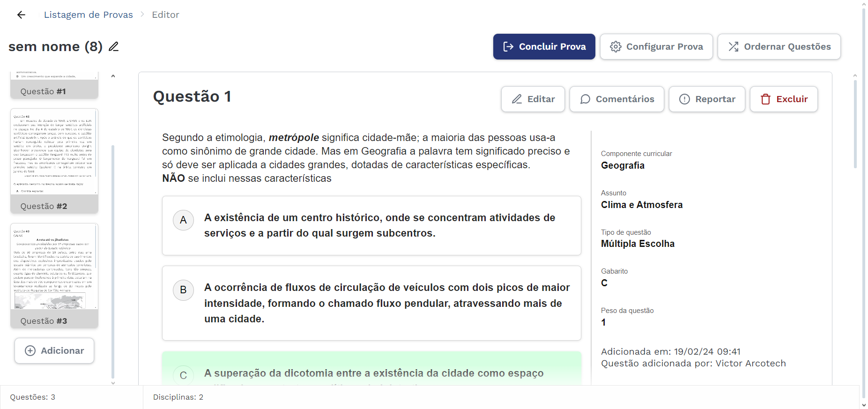Click the Concluir Prova button
This screenshot has width=868, height=409.
pos(544,46)
